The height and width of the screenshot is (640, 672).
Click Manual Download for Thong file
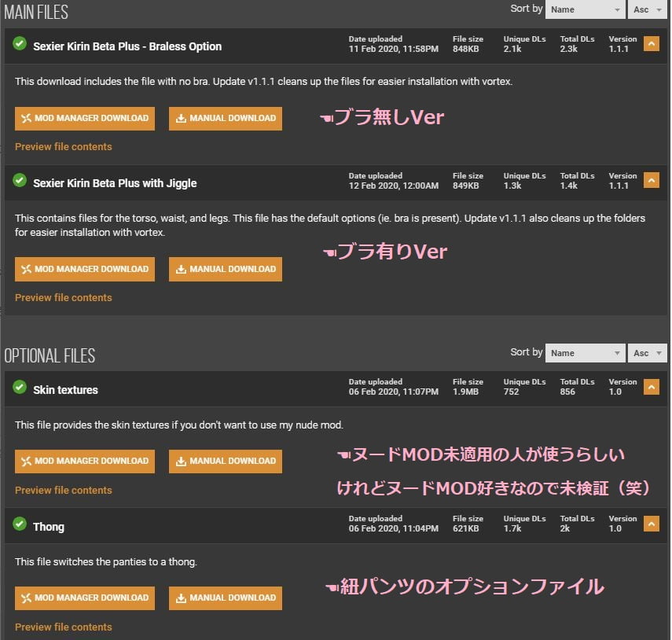click(x=226, y=598)
